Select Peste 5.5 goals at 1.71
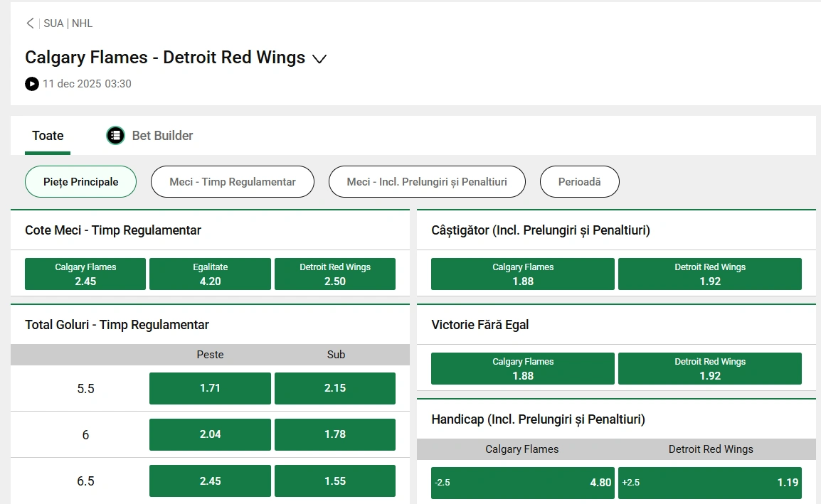821x504 pixels. 209,388
